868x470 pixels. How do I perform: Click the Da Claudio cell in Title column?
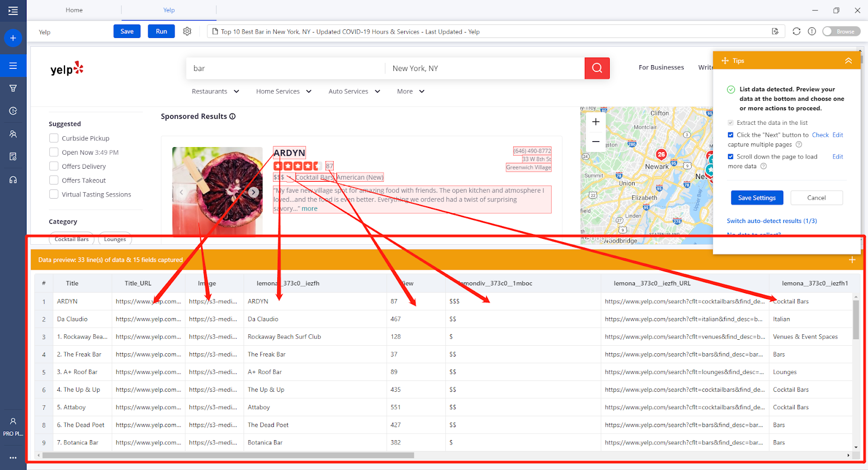(x=82, y=319)
